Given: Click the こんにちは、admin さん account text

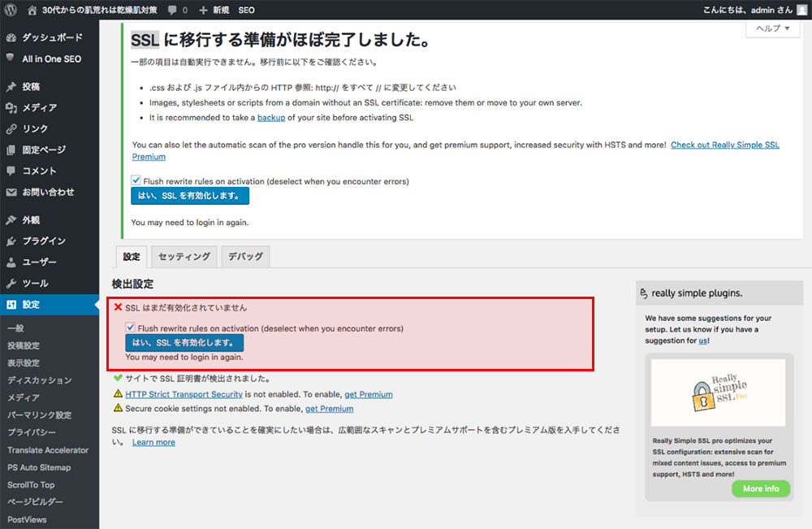Looking at the screenshot, I should point(747,10).
